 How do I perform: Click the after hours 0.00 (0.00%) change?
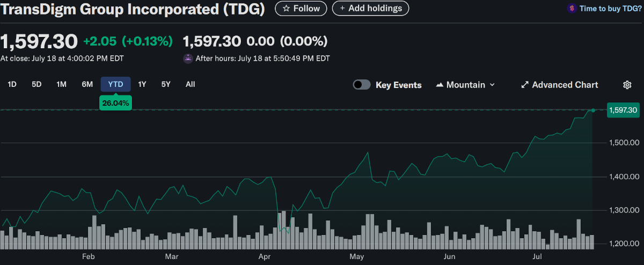click(287, 41)
